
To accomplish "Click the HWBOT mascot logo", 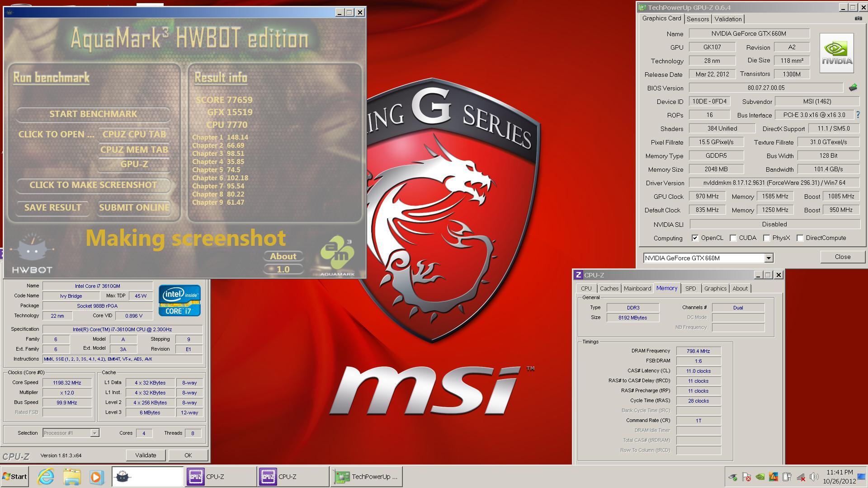I will [32, 253].
